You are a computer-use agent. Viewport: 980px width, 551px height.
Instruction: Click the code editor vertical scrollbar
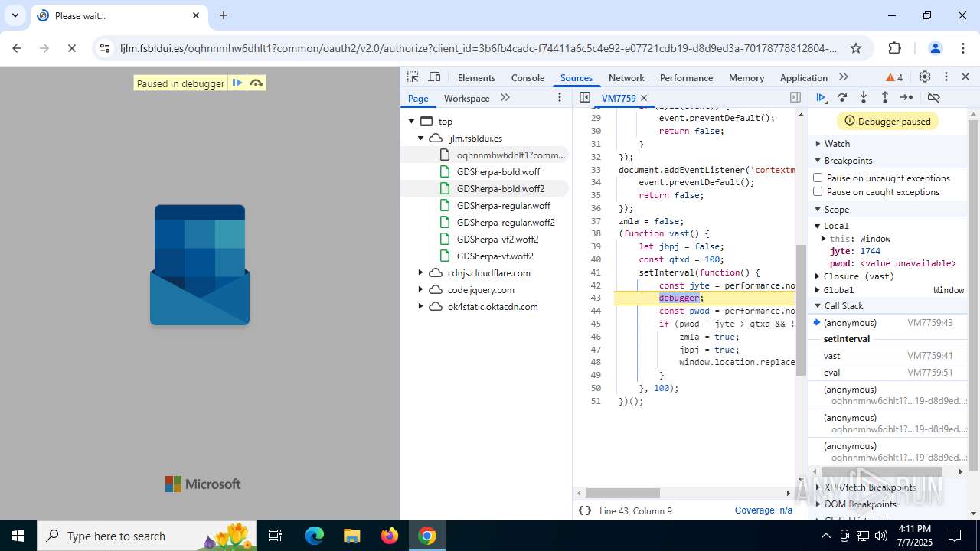[801, 311]
